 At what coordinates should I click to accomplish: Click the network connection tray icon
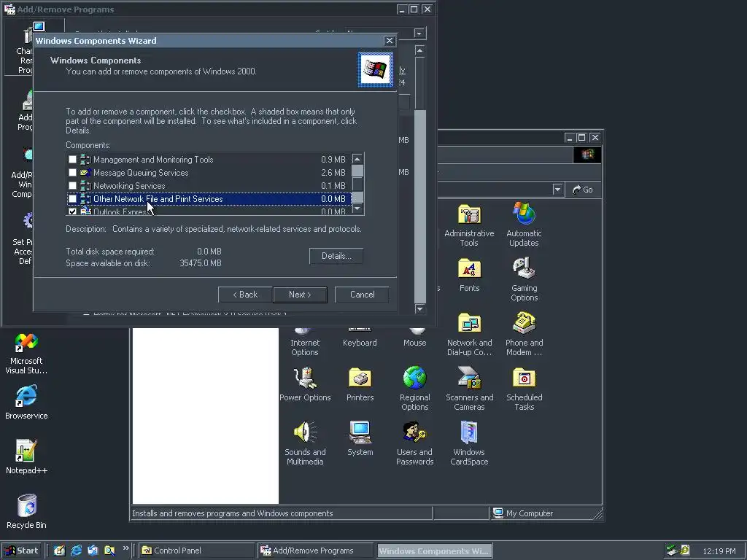point(672,551)
